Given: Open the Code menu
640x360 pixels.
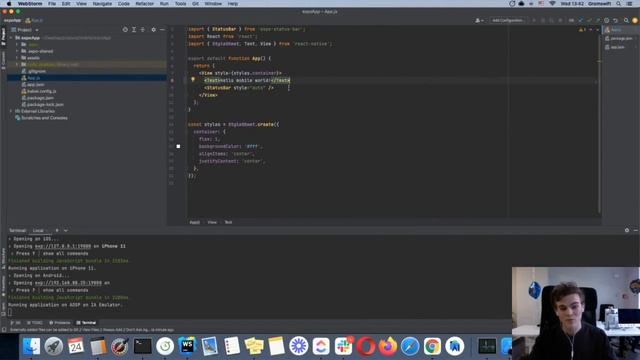Looking at the screenshot, I should point(124,4).
